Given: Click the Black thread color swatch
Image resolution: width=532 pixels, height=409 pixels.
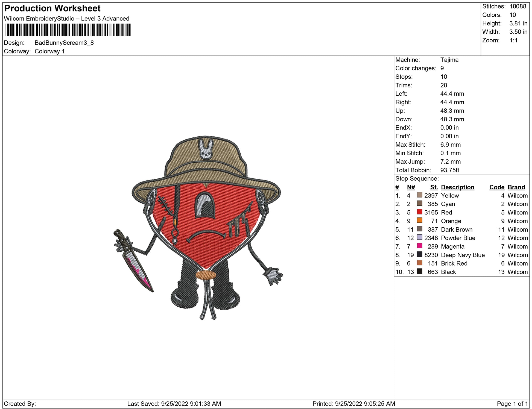Looking at the screenshot, I should pyautogui.click(x=419, y=271).
